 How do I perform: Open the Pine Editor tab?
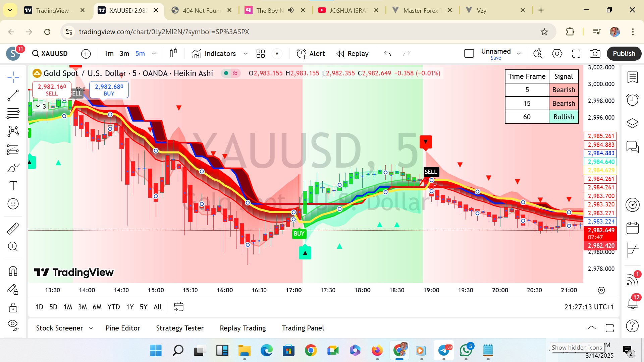click(123, 328)
